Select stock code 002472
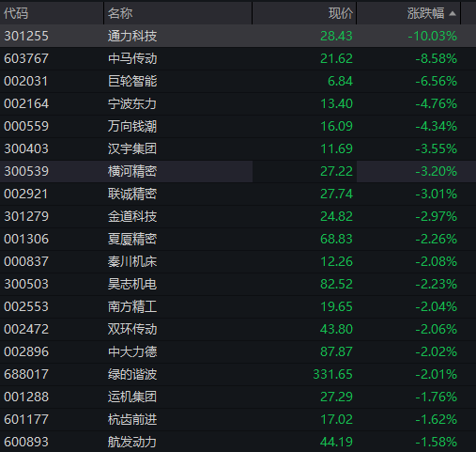The width and height of the screenshot is (476, 452). click(26, 329)
